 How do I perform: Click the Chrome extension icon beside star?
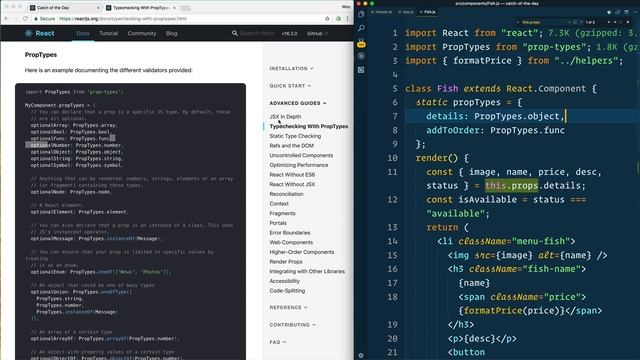click(x=338, y=18)
